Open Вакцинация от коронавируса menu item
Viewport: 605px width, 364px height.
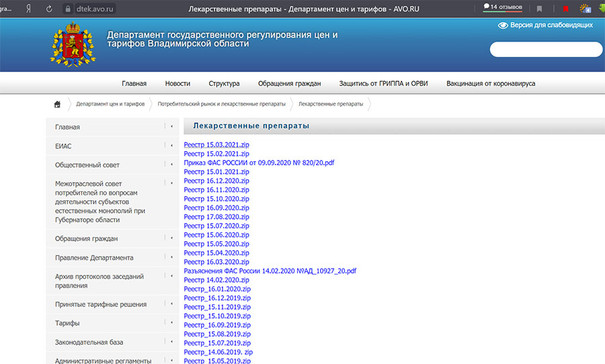491,83
